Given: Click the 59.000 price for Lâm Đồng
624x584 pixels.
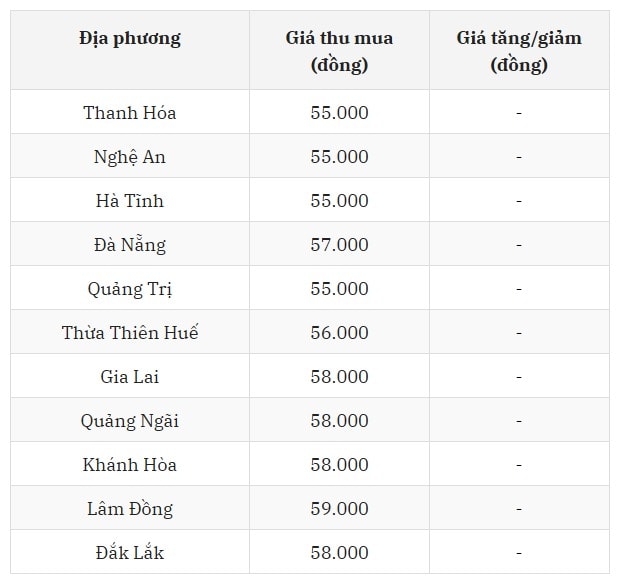Looking at the screenshot, I should (x=339, y=509).
